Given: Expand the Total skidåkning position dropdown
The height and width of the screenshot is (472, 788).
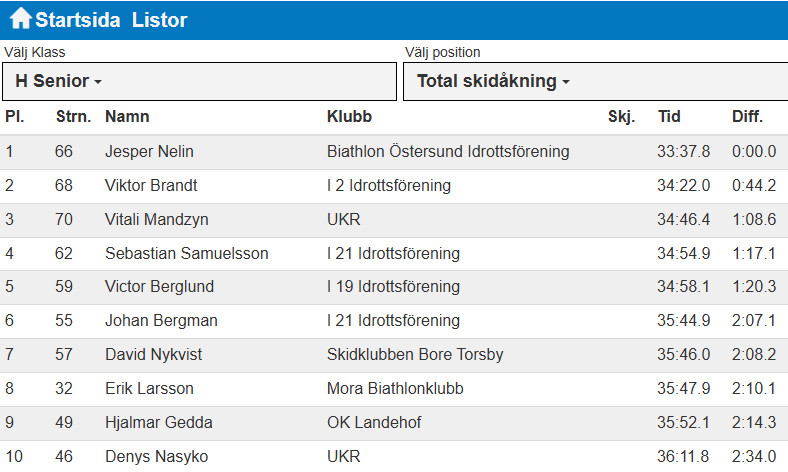Looking at the screenshot, I should point(594,81).
